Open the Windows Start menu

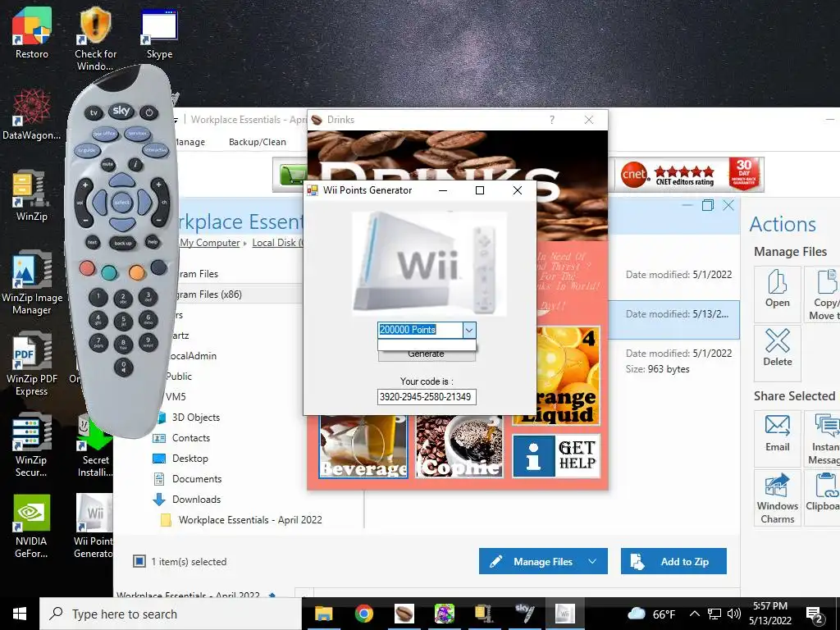point(20,614)
